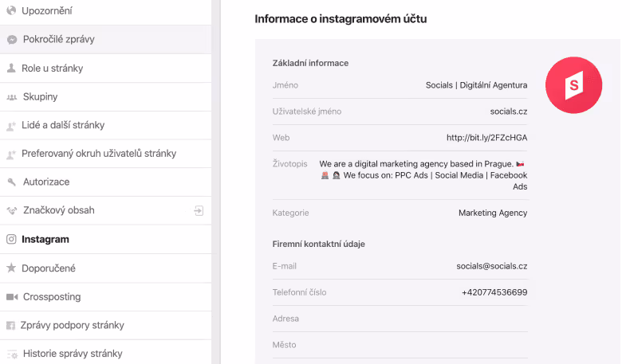Go to Crossposting settings
This screenshot has height=364, width=630.
pyautogui.click(x=106, y=296)
